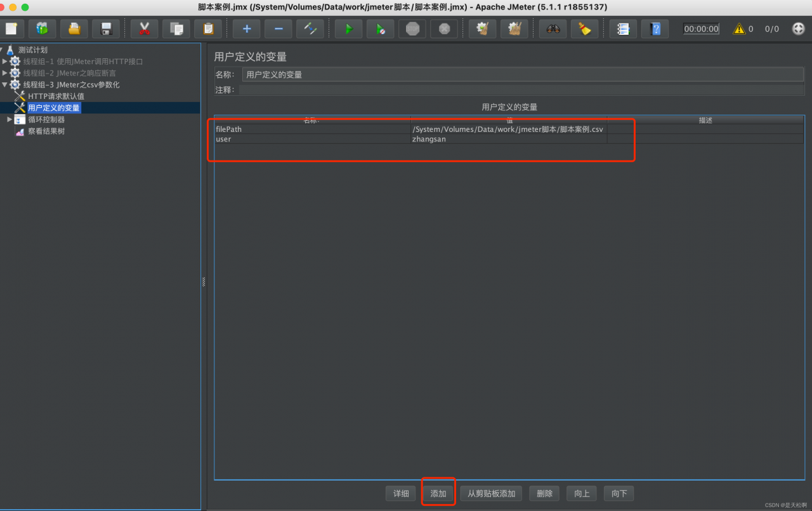The width and height of the screenshot is (812, 511).
Task: Open Search with the binoculars icon
Action: coord(553,29)
